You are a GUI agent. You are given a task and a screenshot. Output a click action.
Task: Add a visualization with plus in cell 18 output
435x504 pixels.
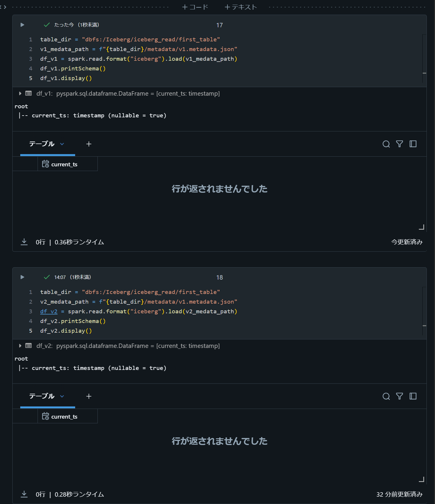click(89, 396)
